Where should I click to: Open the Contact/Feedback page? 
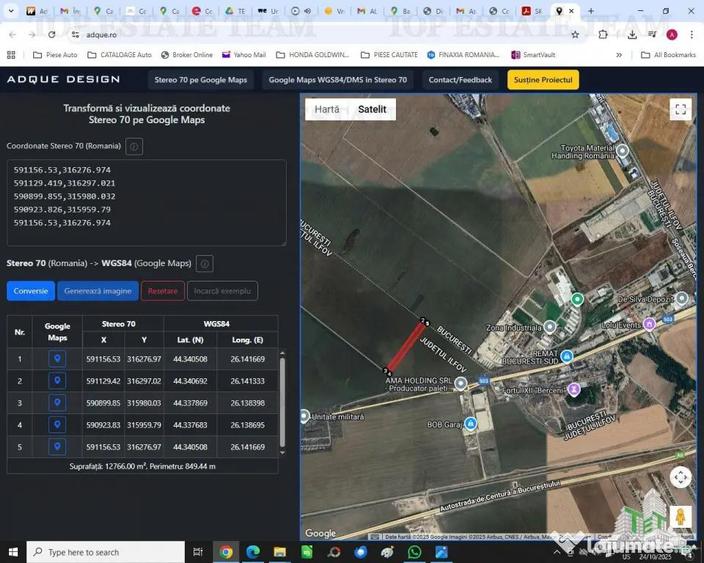[460, 80]
